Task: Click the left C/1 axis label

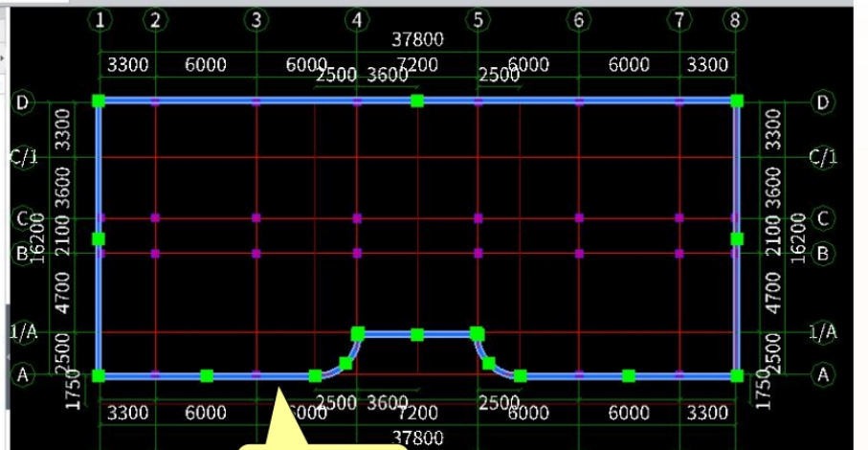Action: 23,158
